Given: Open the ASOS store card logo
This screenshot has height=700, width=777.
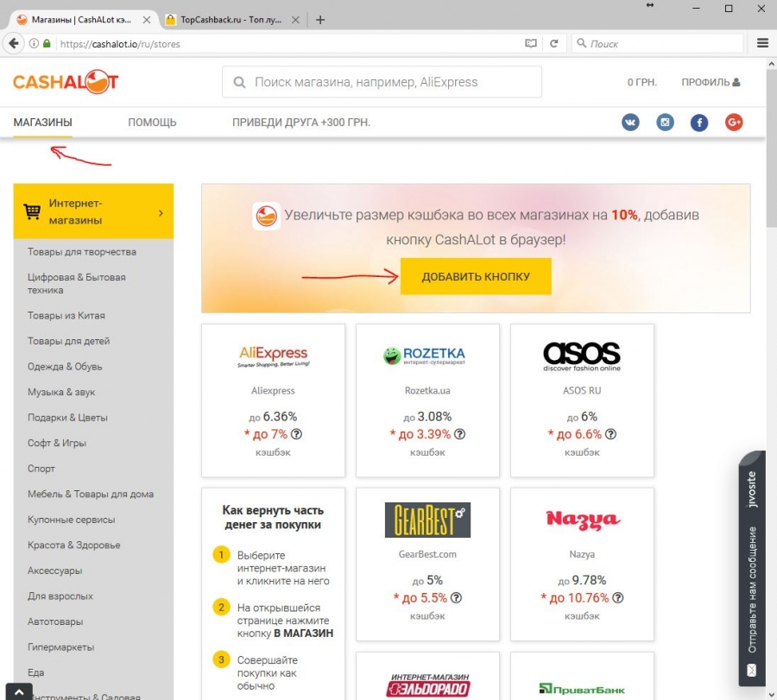Looking at the screenshot, I should click(582, 356).
